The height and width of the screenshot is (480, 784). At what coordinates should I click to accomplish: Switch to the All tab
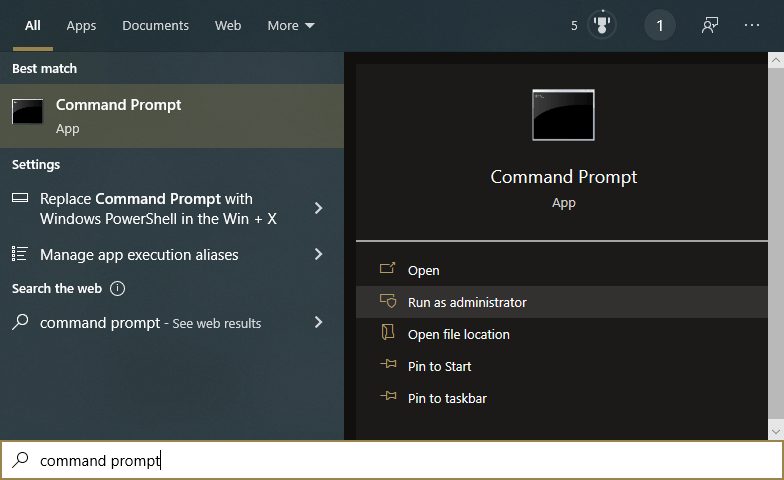[32, 26]
